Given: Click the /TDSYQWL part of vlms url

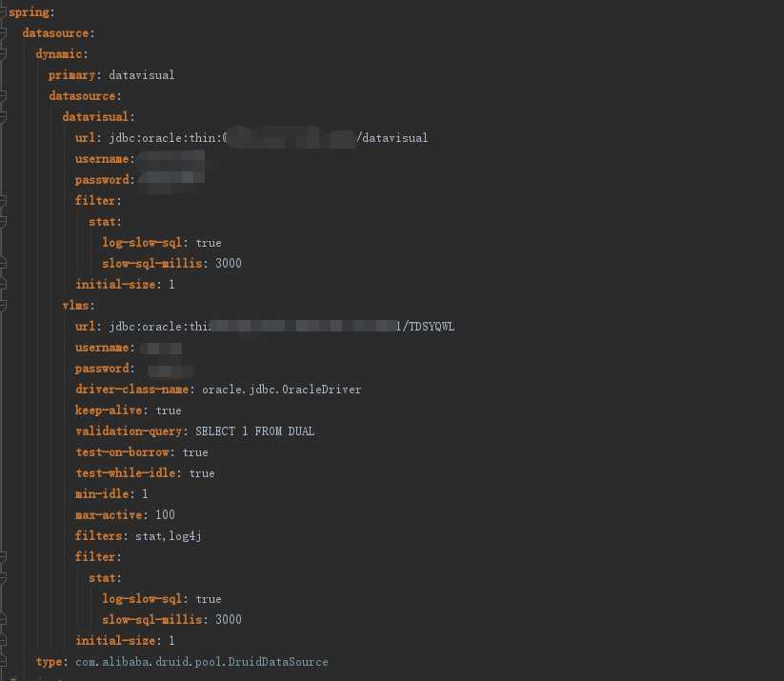Looking at the screenshot, I should point(431,327).
